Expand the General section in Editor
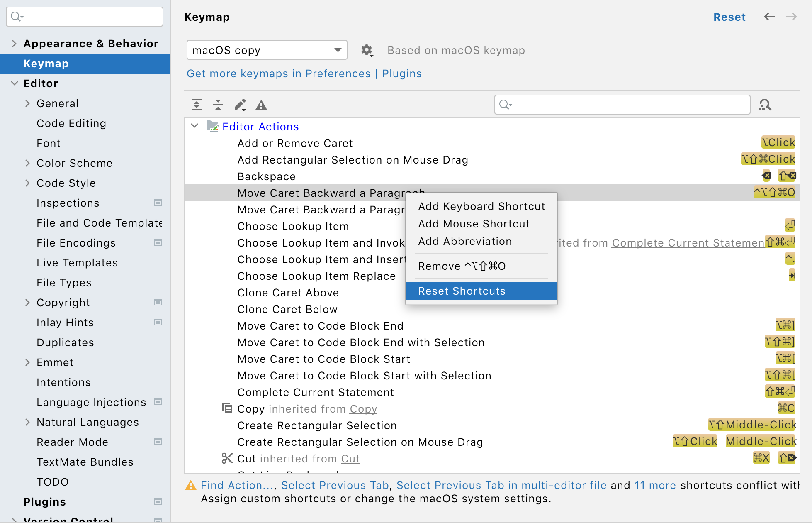 [28, 103]
